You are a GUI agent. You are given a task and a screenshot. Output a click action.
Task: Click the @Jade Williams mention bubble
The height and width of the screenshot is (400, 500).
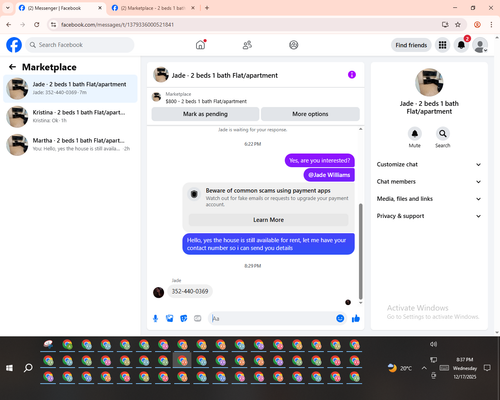click(x=329, y=175)
